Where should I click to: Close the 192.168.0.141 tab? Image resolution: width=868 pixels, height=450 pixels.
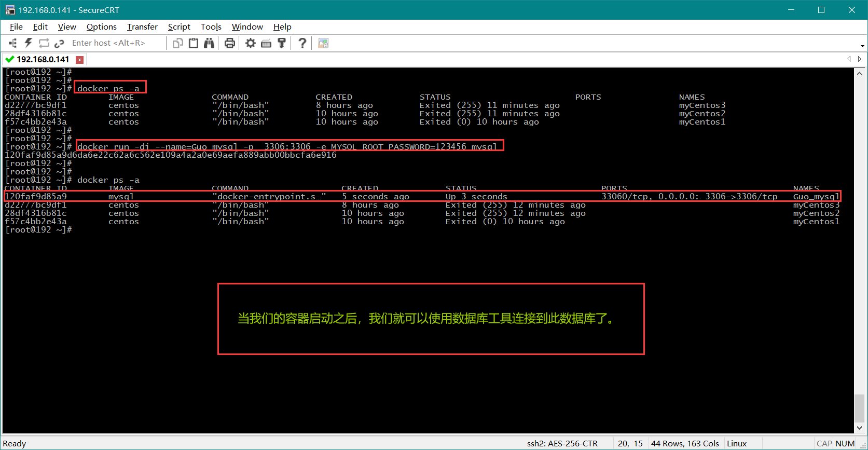tap(80, 60)
